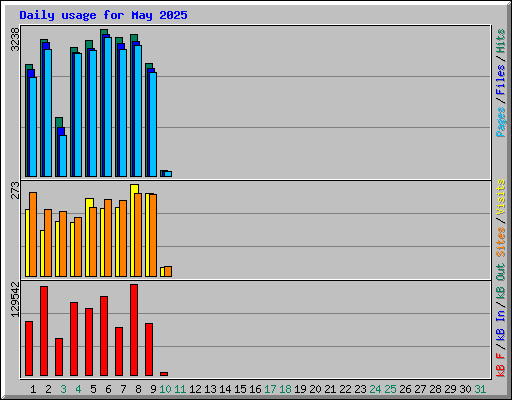The image size is (512, 400).
Task: Select the yellow Visits bar for day 8
Action: tap(133, 230)
